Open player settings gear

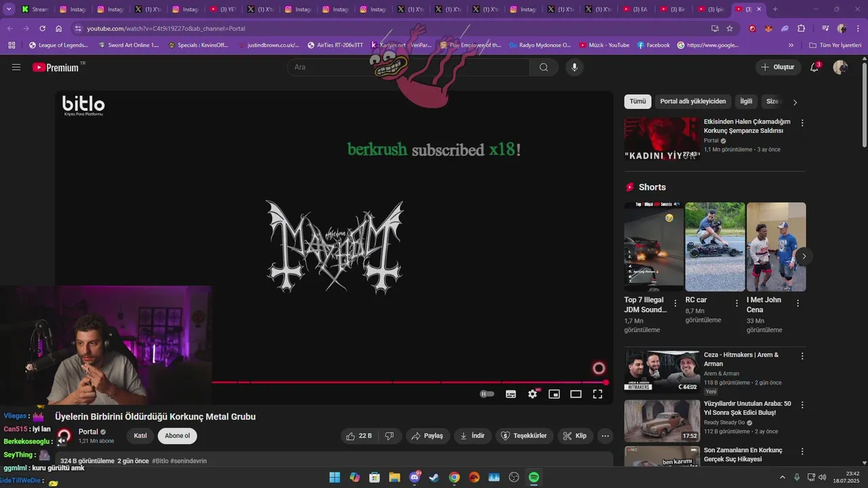[533, 394]
